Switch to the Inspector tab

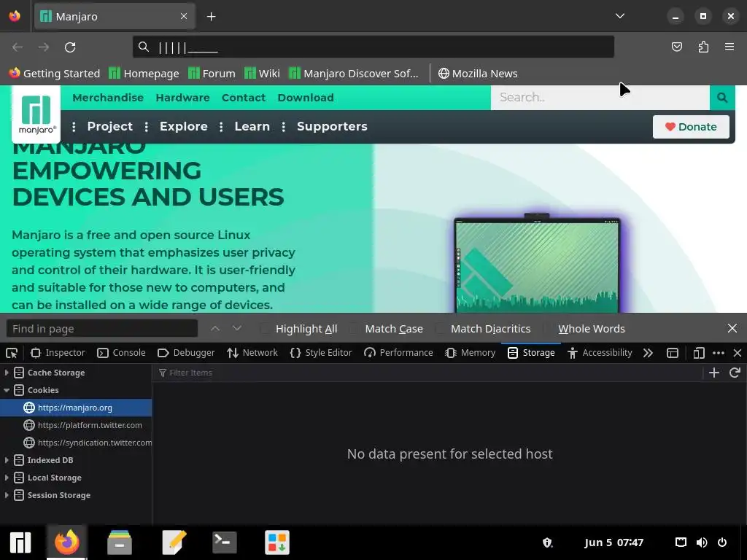pyautogui.click(x=58, y=353)
